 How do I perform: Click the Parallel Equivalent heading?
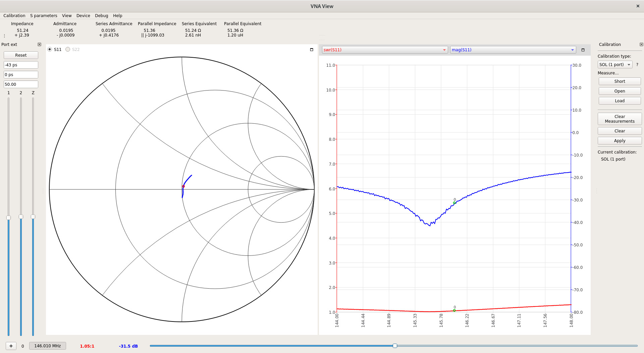coord(243,24)
